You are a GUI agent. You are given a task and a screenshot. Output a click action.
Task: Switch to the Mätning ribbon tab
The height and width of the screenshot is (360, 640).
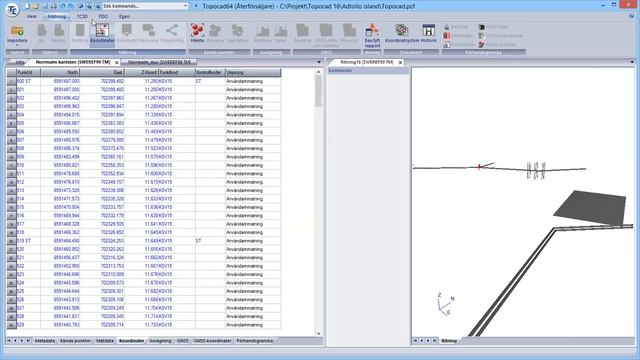tap(56, 16)
